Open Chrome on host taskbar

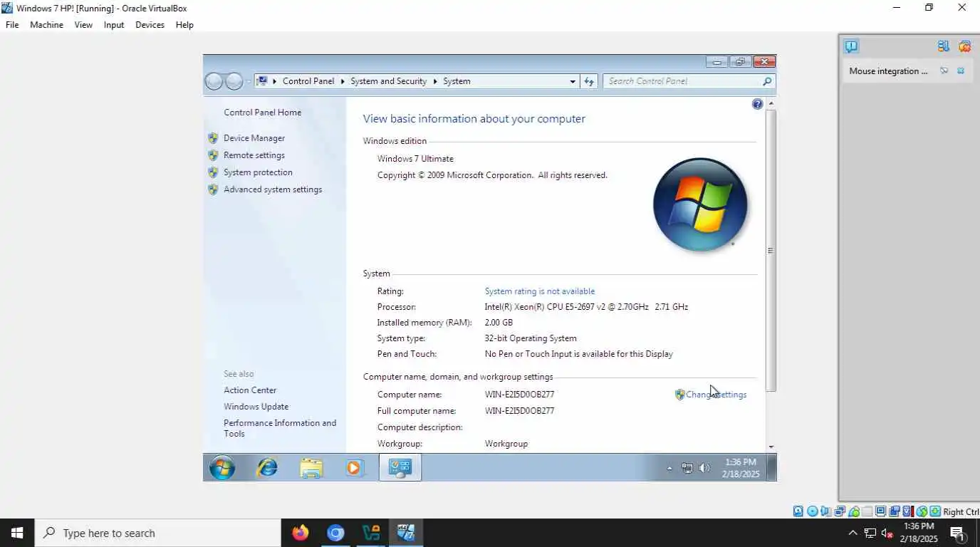[335, 533]
